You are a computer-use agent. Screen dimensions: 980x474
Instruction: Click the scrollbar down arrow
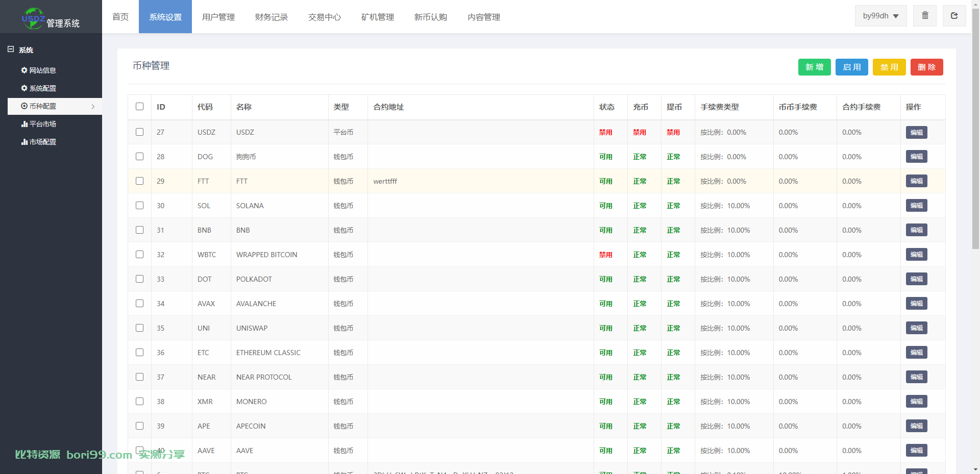[x=975, y=469]
